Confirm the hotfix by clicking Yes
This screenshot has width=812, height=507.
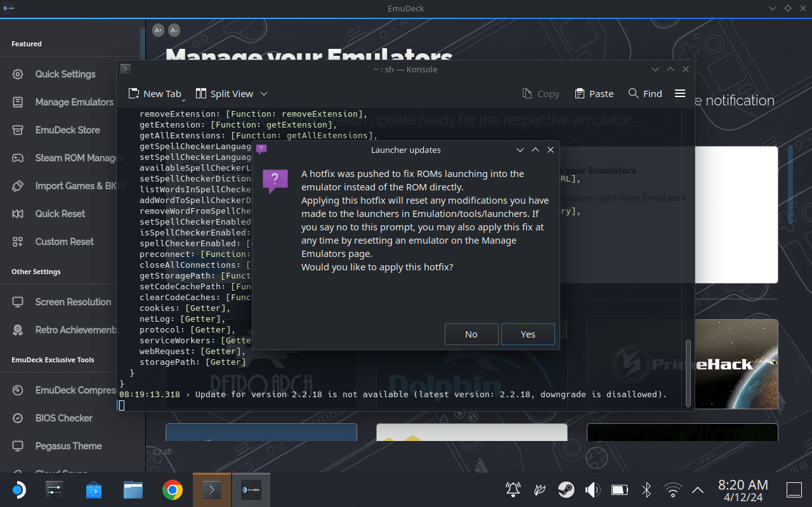point(528,334)
